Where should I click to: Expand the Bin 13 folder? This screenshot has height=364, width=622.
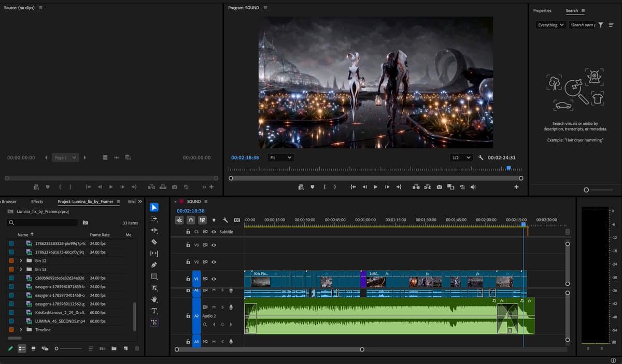coord(21,269)
